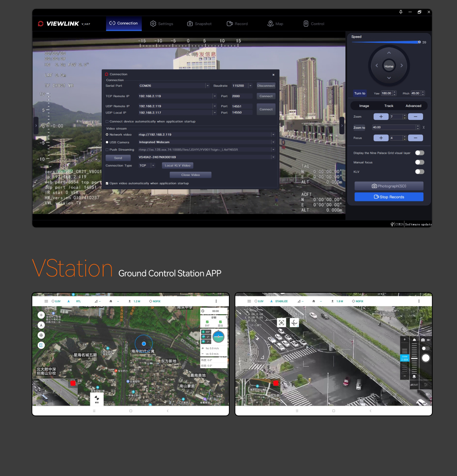Tilt gimbal down with joystick arrow
Screen dimensions: 457x476
click(389, 78)
